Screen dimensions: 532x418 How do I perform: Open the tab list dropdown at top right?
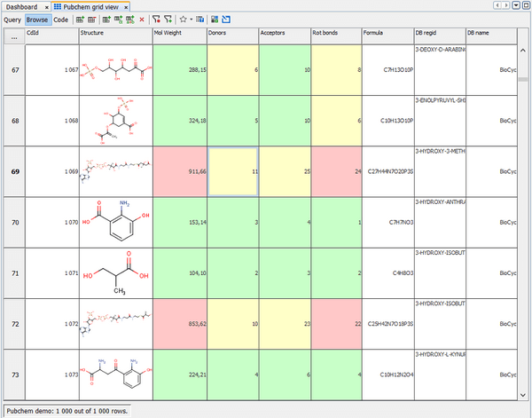click(515, 6)
